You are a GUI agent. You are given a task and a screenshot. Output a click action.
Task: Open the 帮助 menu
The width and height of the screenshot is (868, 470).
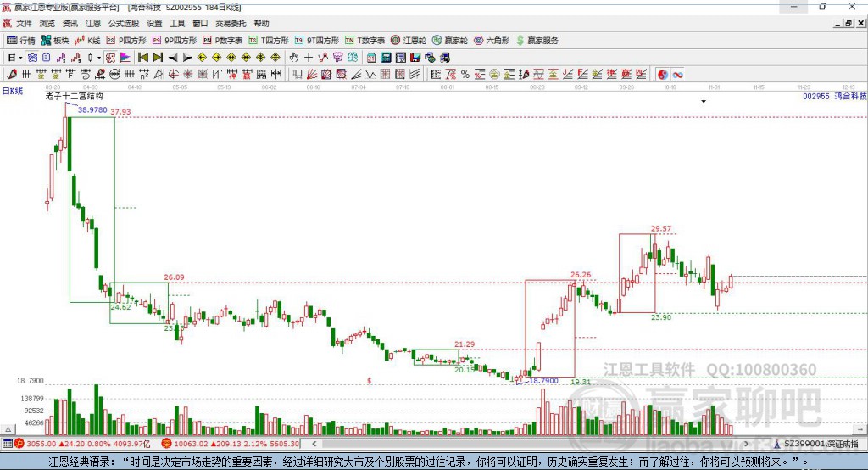[x=261, y=23]
